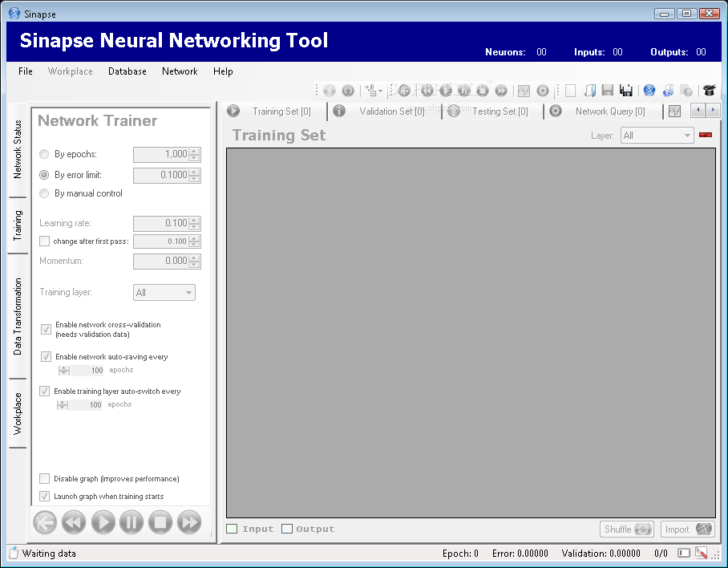
Task: Click the auto-saving epochs spinner
Action: click(x=64, y=370)
